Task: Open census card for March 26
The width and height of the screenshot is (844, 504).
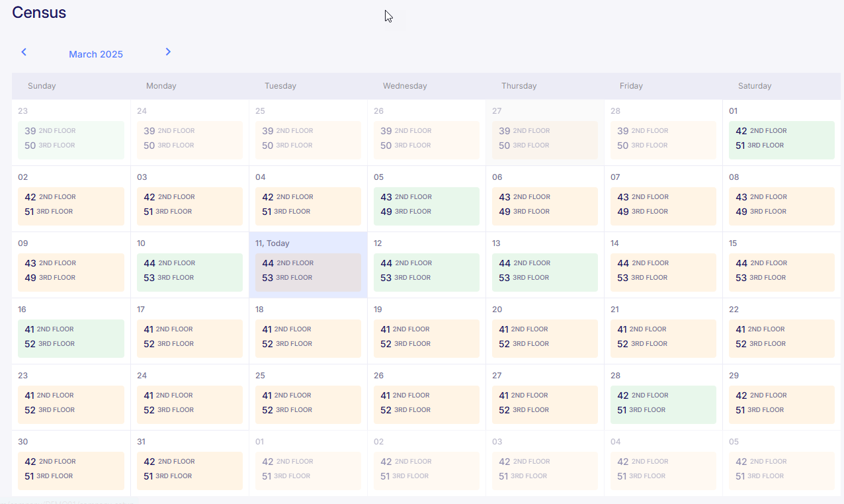Action: 427,405
